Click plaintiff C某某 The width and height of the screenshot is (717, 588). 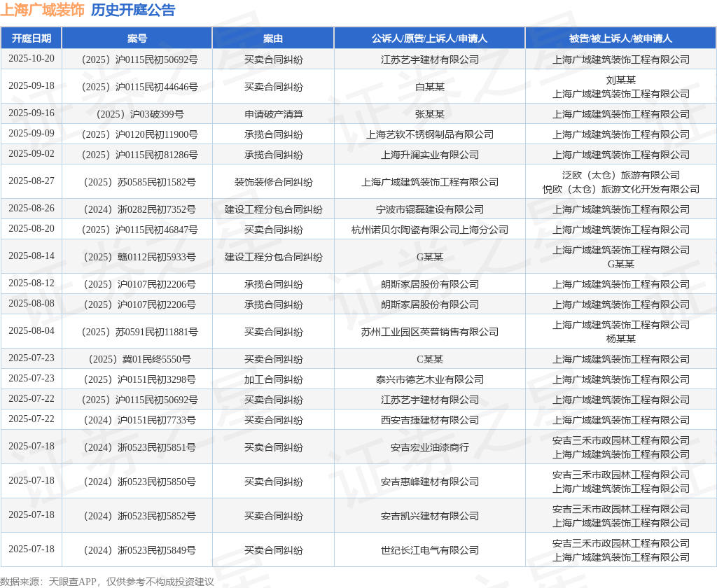[429, 359]
